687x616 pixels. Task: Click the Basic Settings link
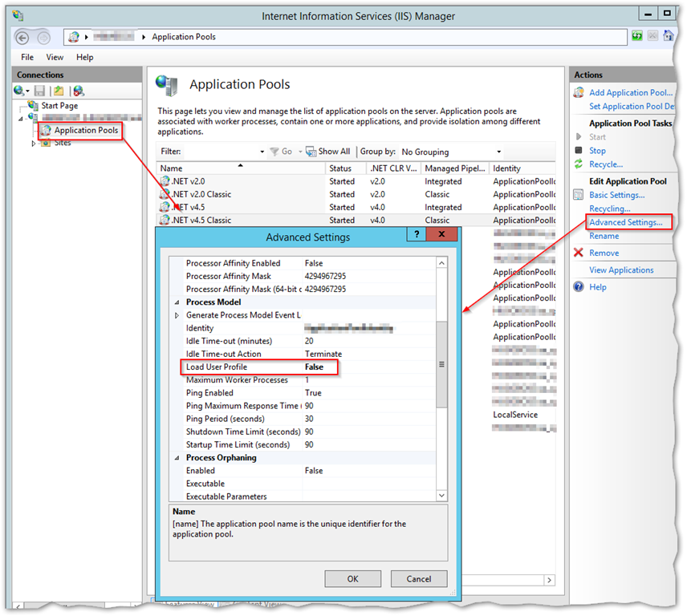click(616, 195)
